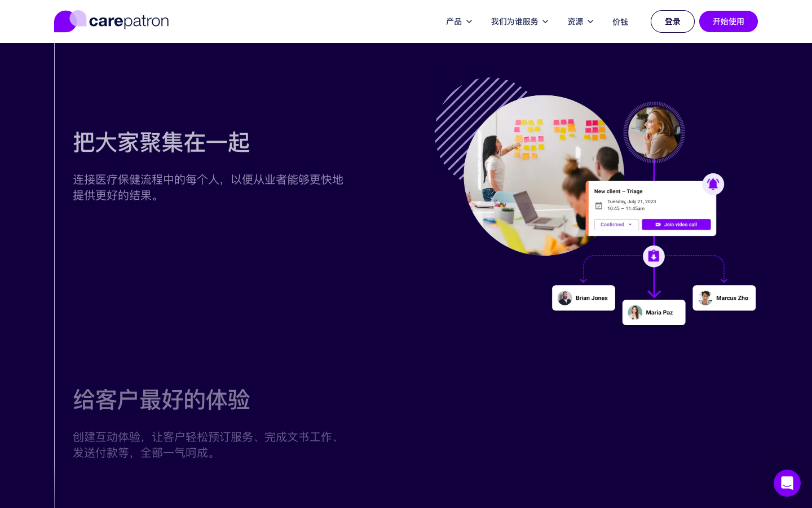Screen dimensions: 812x508
Task: Click the calendar icon in the appointment card
Action: click(x=599, y=205)
